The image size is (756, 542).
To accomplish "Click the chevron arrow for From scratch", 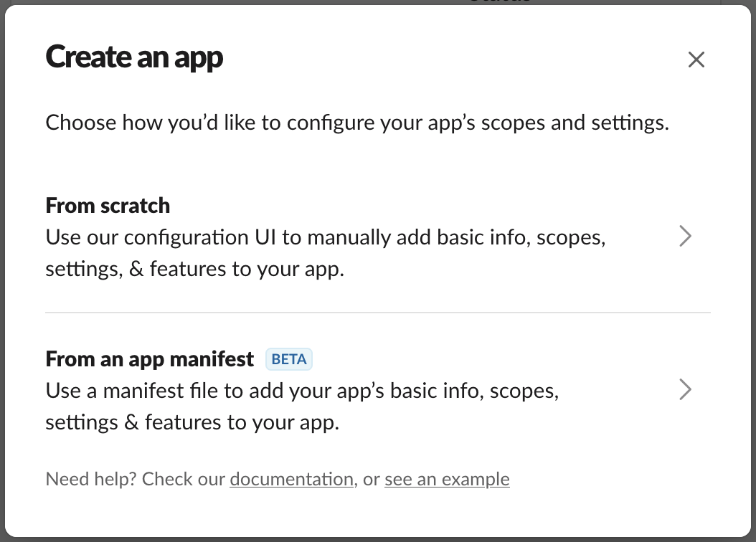I will click(x=685, y=236).
